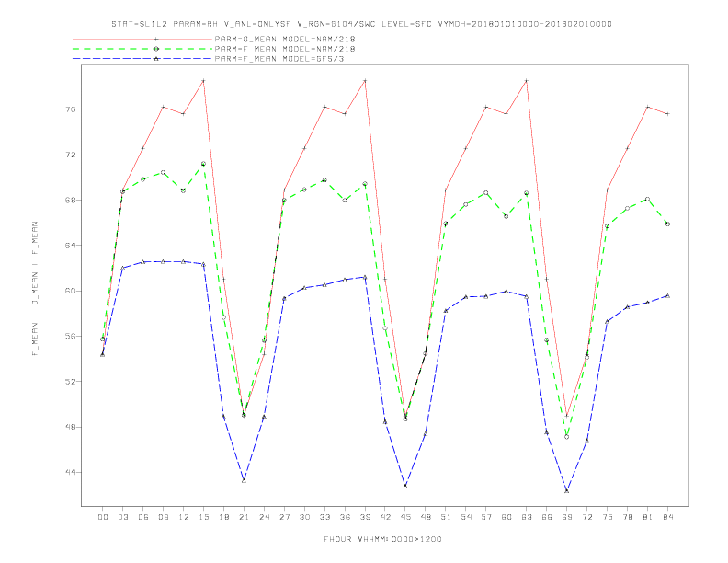The image size is (728, 563).
Task: Click x-axis tick label 09
Action: pos(163,517)
